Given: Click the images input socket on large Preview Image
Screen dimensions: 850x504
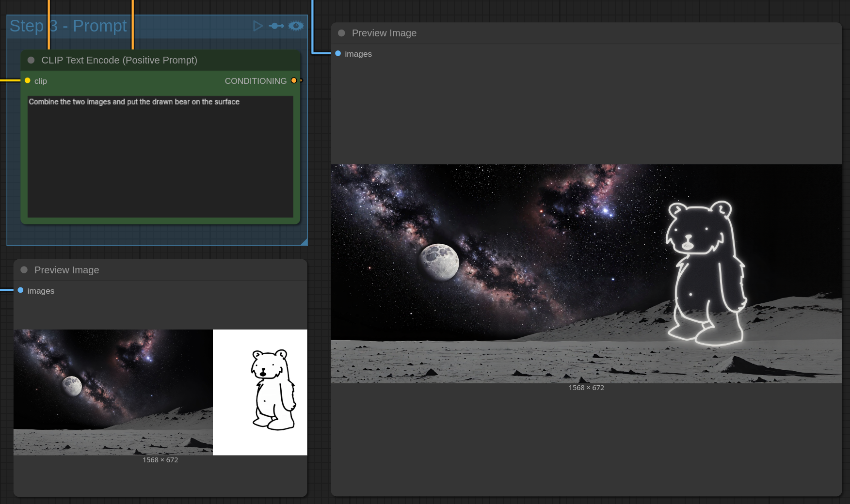Looking at the screenshot, I should [x=338, y=53].
